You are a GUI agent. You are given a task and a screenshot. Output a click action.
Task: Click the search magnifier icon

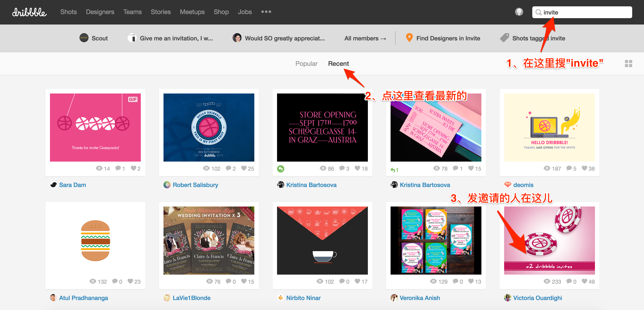[538, 12]
